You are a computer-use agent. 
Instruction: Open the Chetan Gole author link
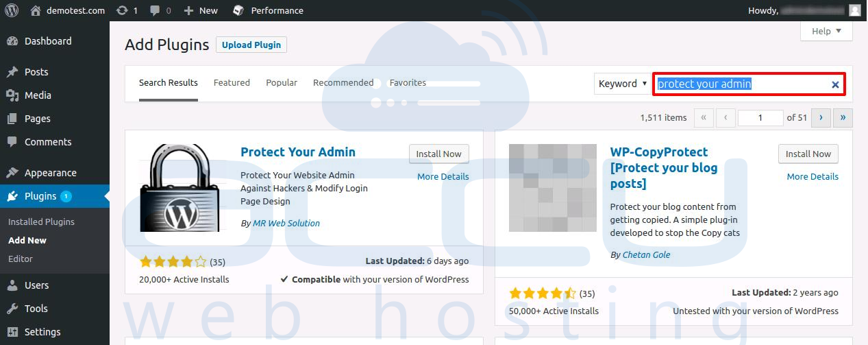[647, 254]
